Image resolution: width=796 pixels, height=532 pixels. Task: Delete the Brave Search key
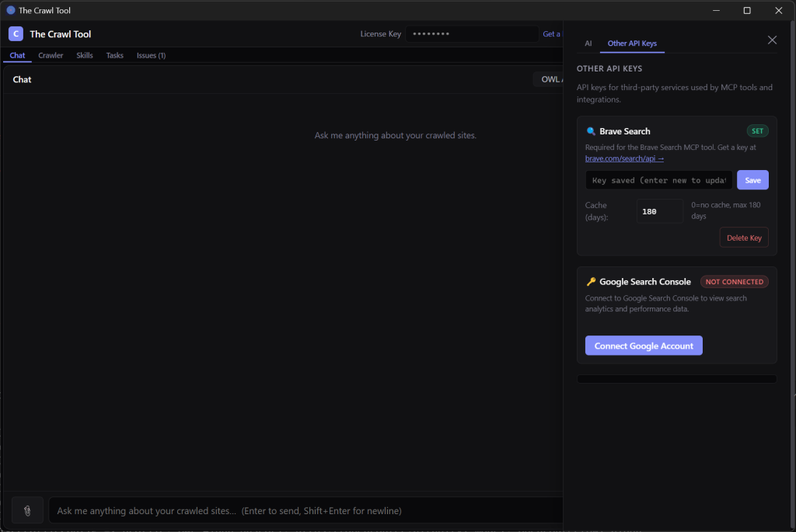pos(744,238)
